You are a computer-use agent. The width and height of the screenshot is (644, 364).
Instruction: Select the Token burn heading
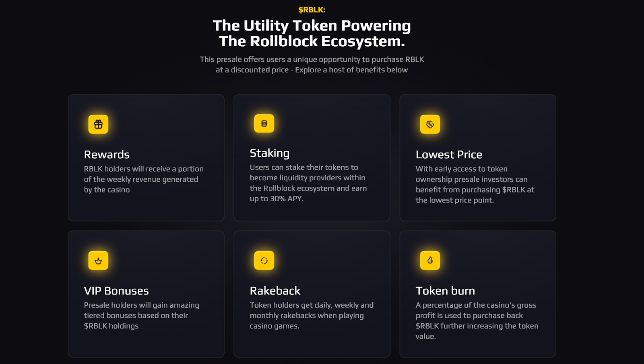[x=445, y=291]
